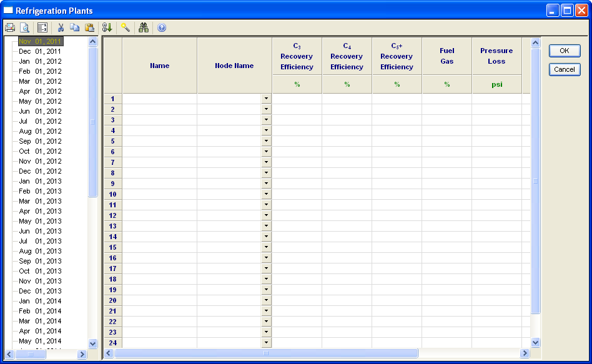
Task: Click the magic wand toolbar icon
Action: 126,27
